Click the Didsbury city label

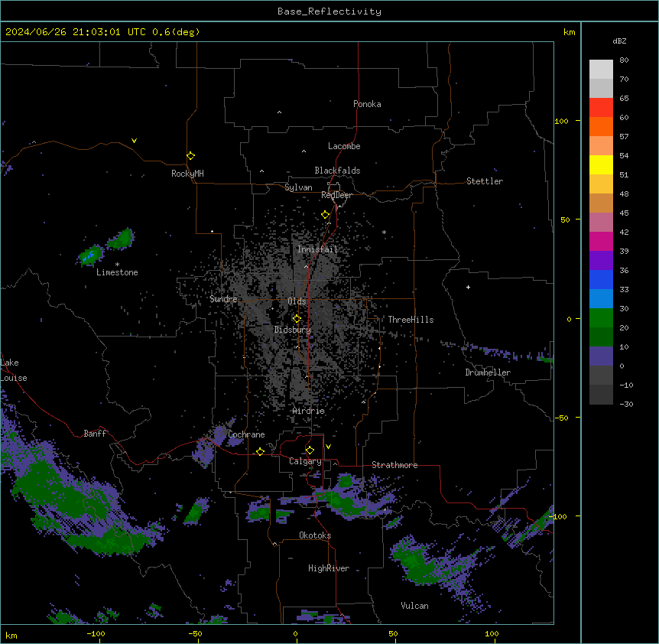click(x=293, y=330)
